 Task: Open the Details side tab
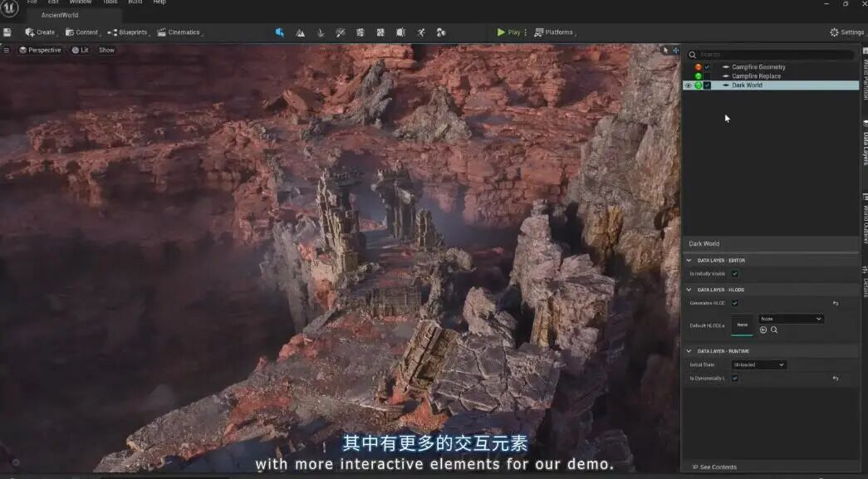(865, 282)
